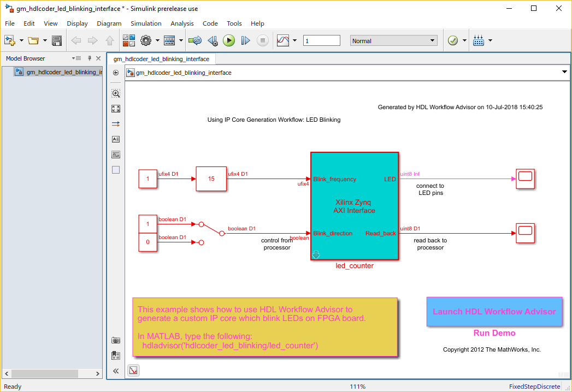Click Hide/Show Explorer Bar circle arrow icon
Screen dimensions: 572x392
(x=116, y=73)
